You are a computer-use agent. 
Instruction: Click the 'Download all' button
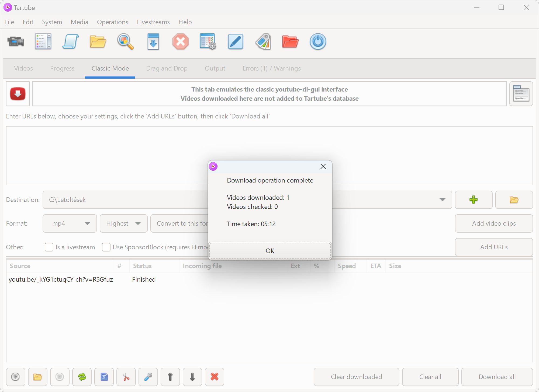pos(497,377)
